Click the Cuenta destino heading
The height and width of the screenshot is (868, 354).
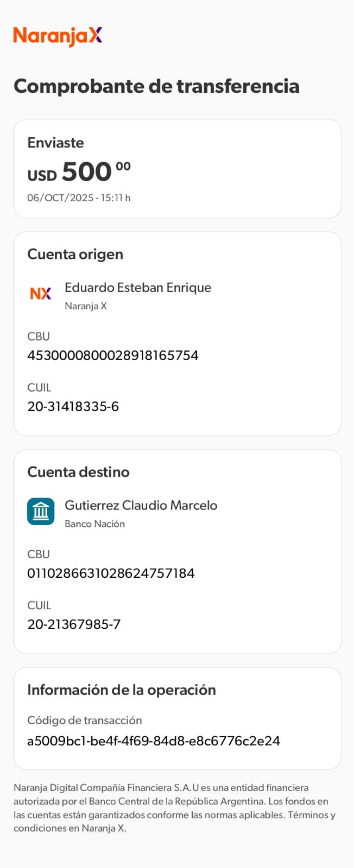[x=78, y=472]
